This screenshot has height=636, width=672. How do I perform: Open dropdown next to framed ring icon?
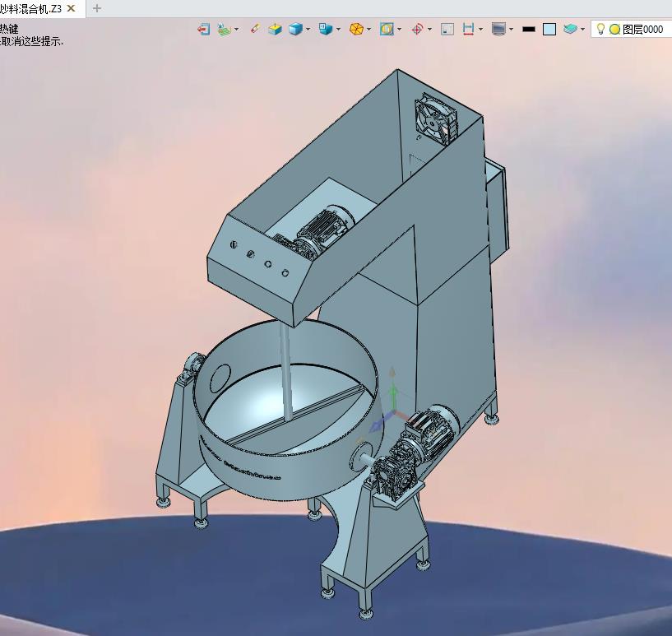pyautogui.click(x=400, y=29)
